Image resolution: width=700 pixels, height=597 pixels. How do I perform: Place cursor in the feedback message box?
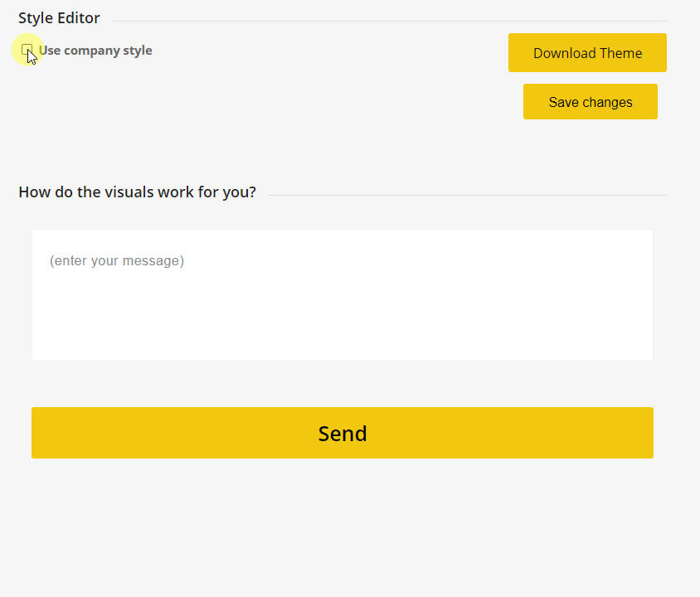(x=342, y=307)
